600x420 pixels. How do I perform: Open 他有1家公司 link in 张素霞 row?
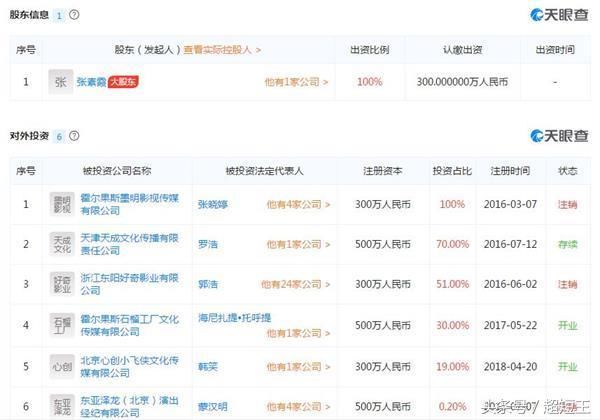[x=296, y=82]
